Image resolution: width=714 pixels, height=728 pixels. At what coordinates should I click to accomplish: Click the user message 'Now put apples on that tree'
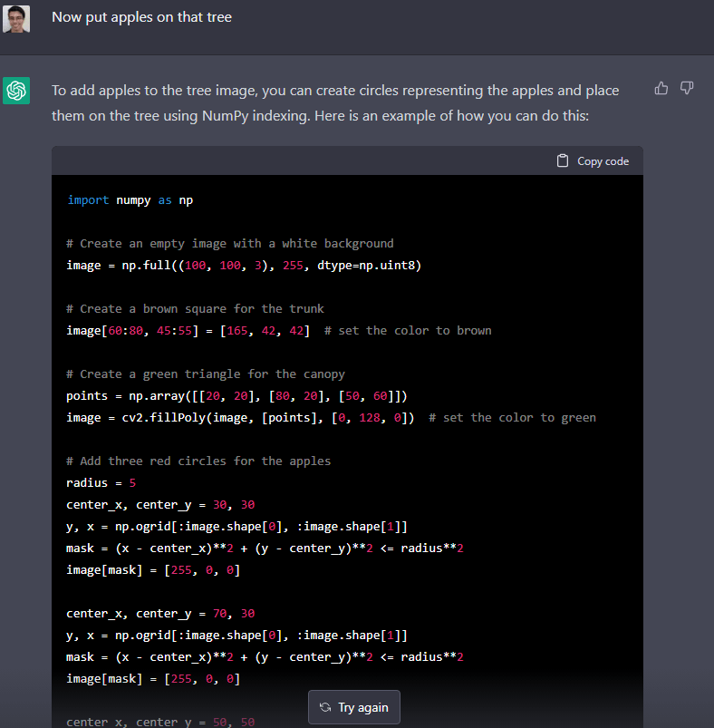pyautogui.click(x=141, y=17)
